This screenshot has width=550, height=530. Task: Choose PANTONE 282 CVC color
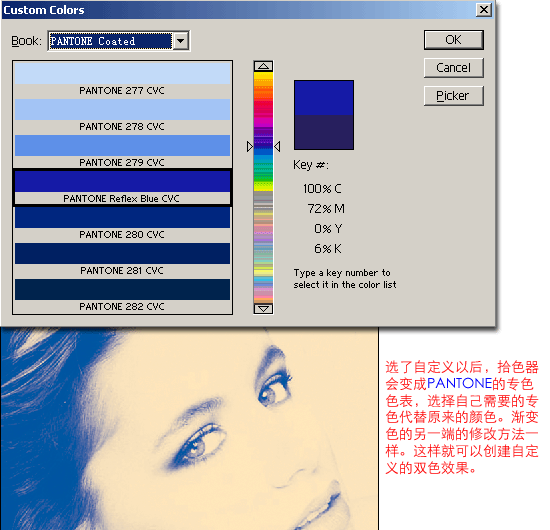click(122, 295)
